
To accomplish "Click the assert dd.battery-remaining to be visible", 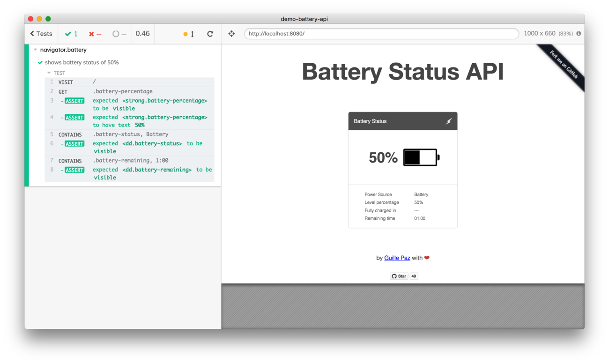I will 129,173.
